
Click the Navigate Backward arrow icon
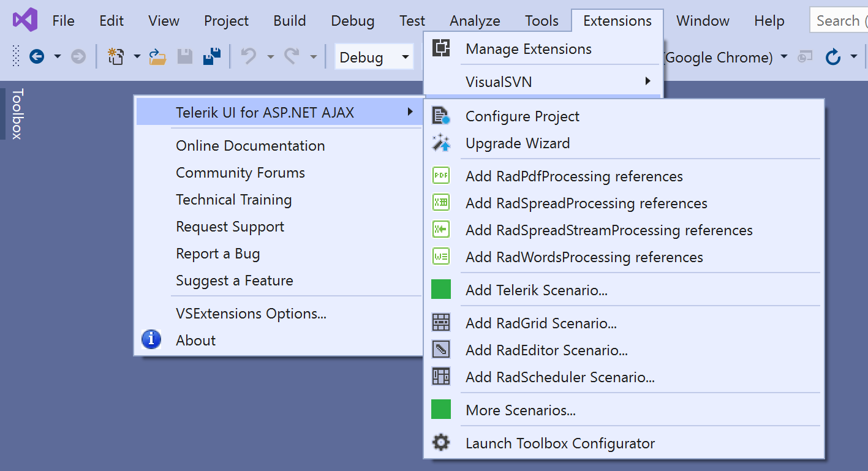coord(37,57)
